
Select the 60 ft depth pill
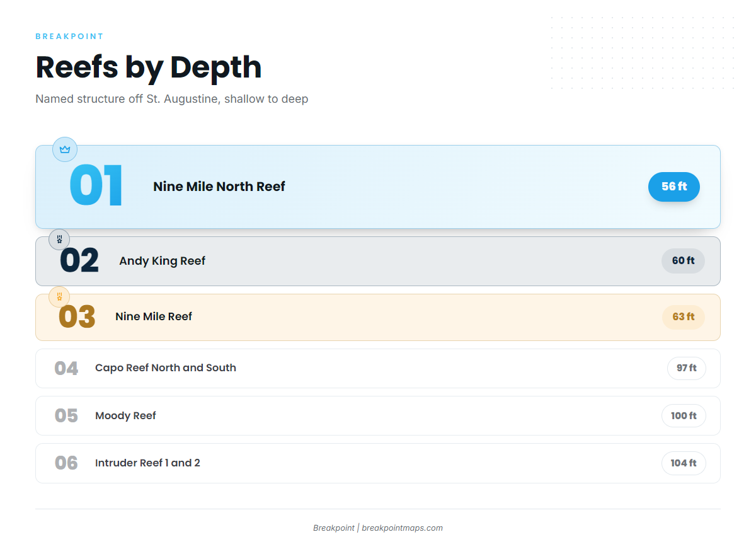click(x=683, y=261)
